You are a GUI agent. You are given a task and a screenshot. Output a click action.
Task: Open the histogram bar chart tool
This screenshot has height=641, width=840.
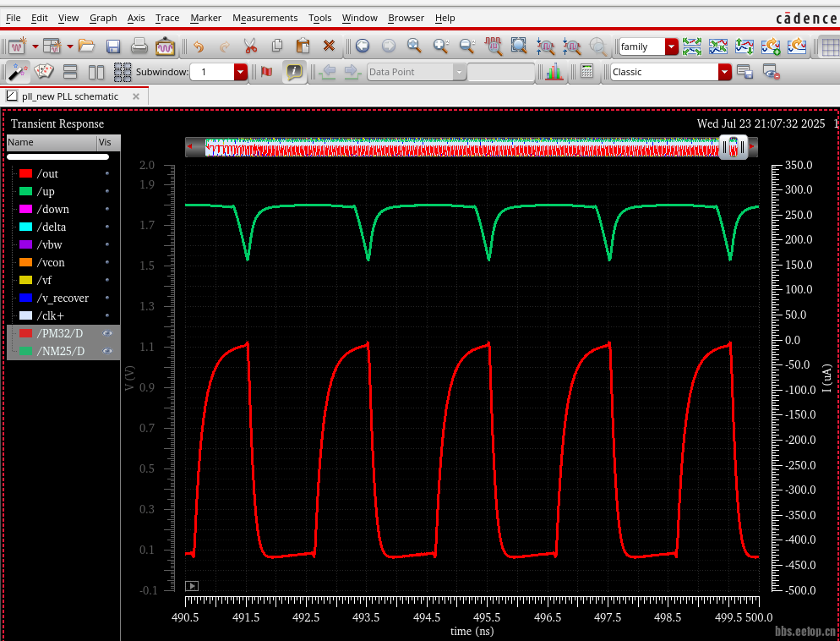coord(554,72)
